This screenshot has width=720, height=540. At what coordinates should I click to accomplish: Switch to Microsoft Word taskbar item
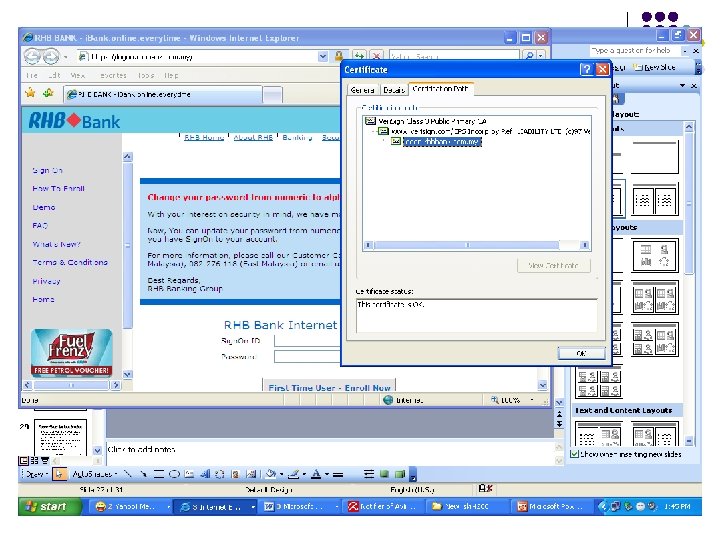point(300,506)
